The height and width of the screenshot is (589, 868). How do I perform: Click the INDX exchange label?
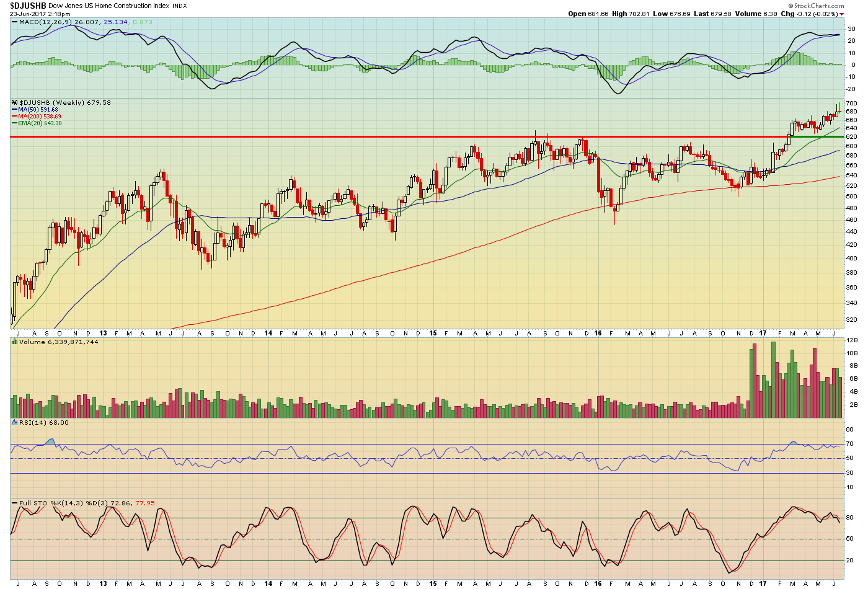tap(180, 6)
